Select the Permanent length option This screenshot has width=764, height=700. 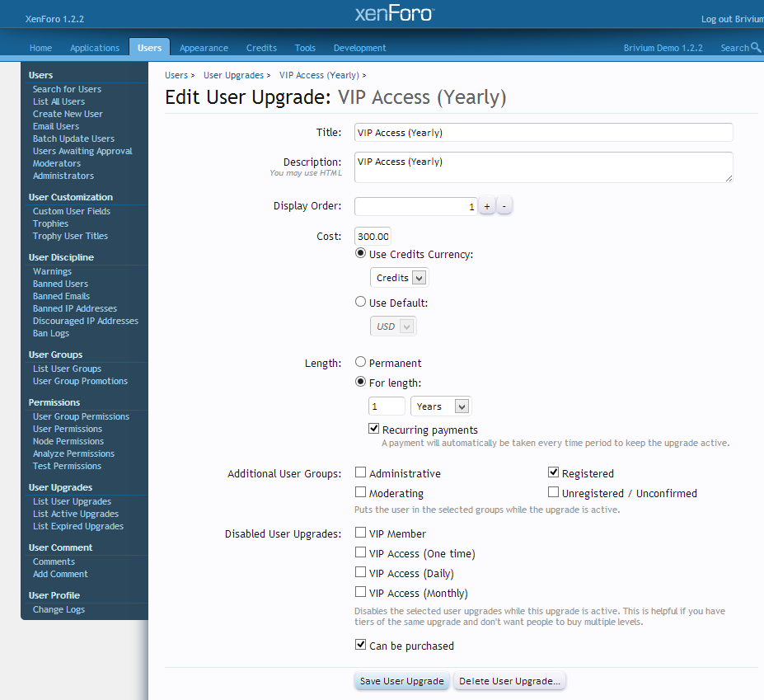coord(361,363)
